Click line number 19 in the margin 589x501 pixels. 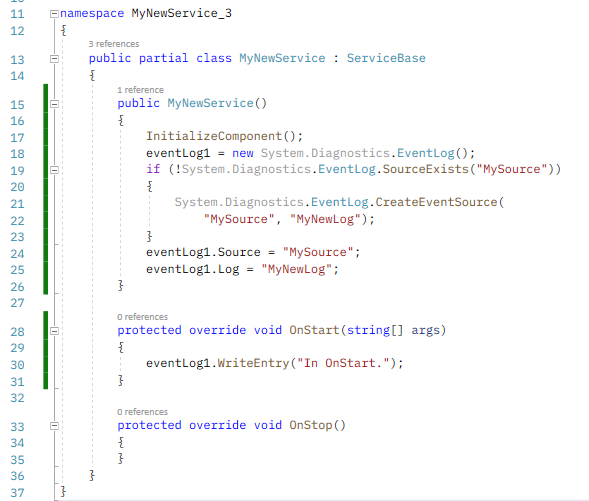tap(17, 171)
